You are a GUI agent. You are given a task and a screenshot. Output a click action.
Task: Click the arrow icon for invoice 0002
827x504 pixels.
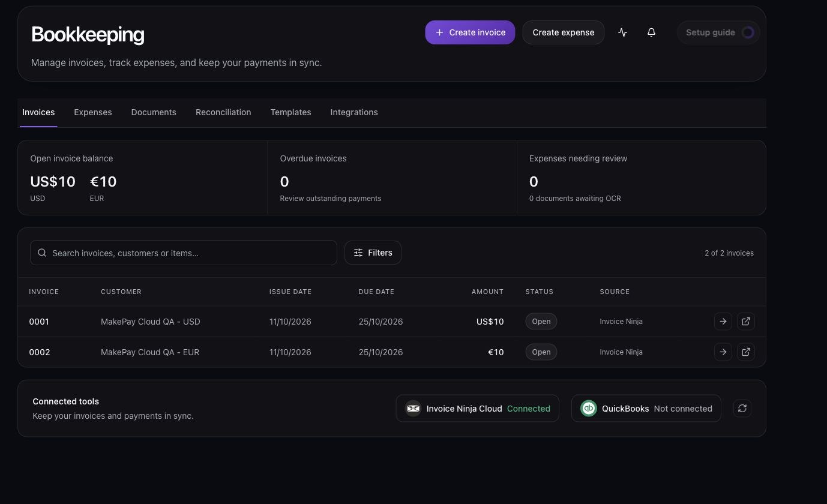(723, 352)
